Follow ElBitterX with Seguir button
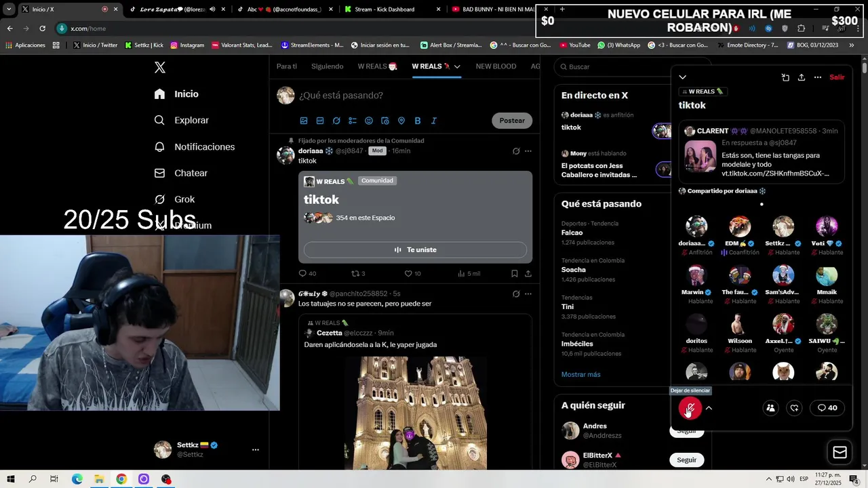 coord(686,460)
